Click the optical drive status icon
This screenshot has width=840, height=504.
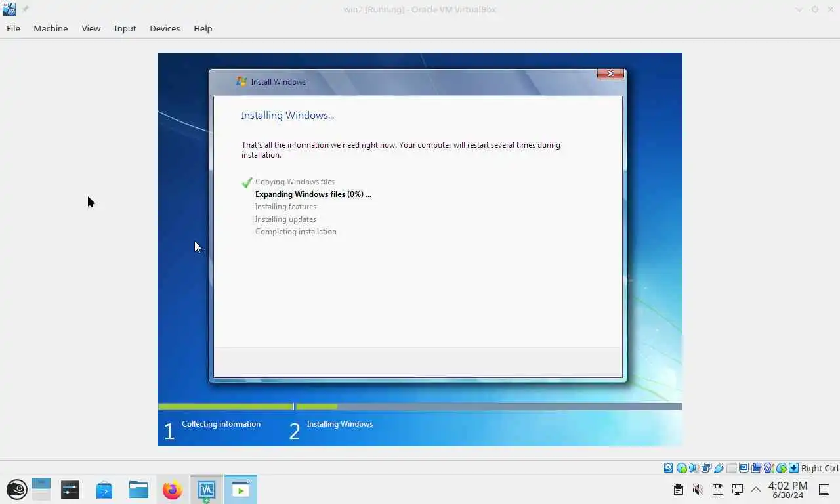coord(682,468)
